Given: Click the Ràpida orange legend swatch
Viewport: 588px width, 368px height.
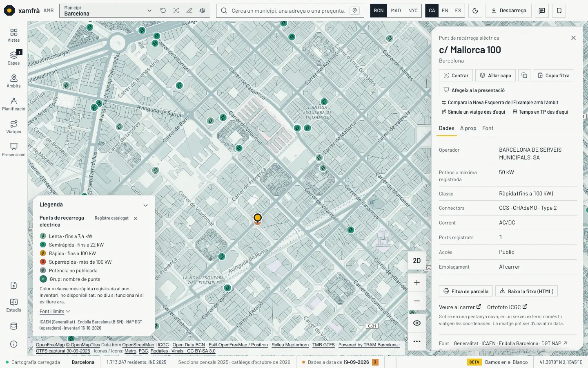Looking at the screenshot, I should (43, 253).
